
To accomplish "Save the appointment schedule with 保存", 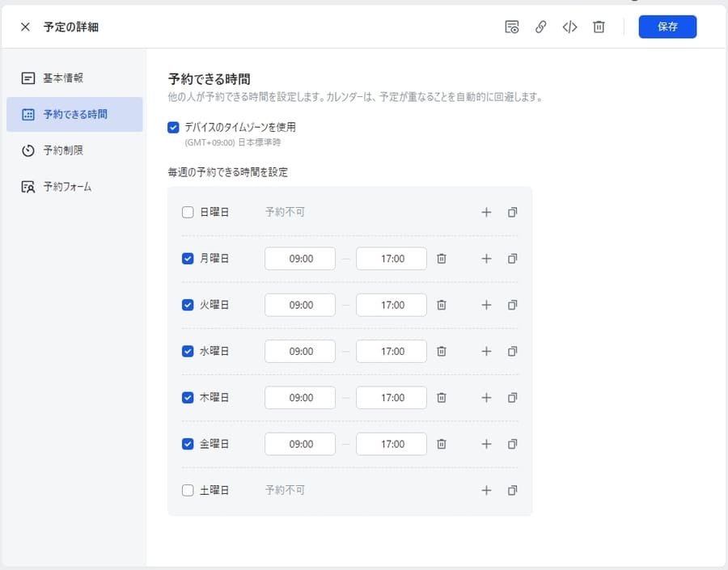I will [667, 27].
